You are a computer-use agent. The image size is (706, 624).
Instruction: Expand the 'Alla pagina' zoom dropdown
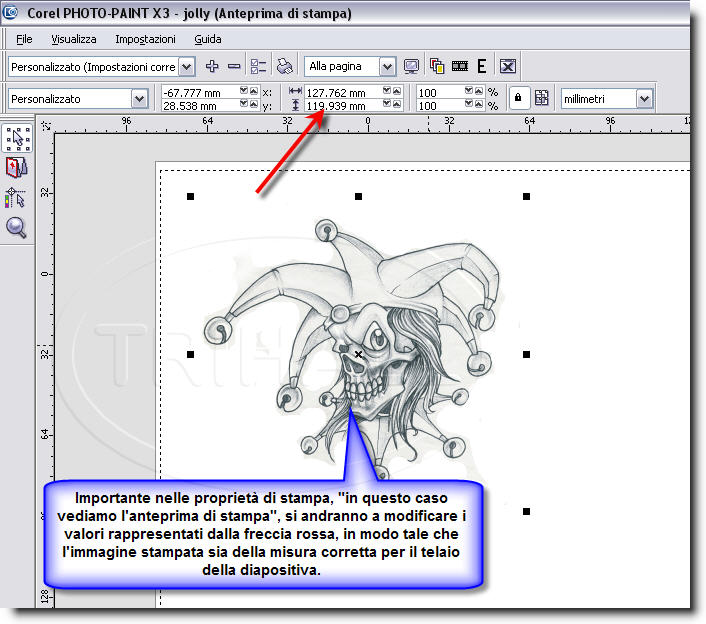coord(387,67)
